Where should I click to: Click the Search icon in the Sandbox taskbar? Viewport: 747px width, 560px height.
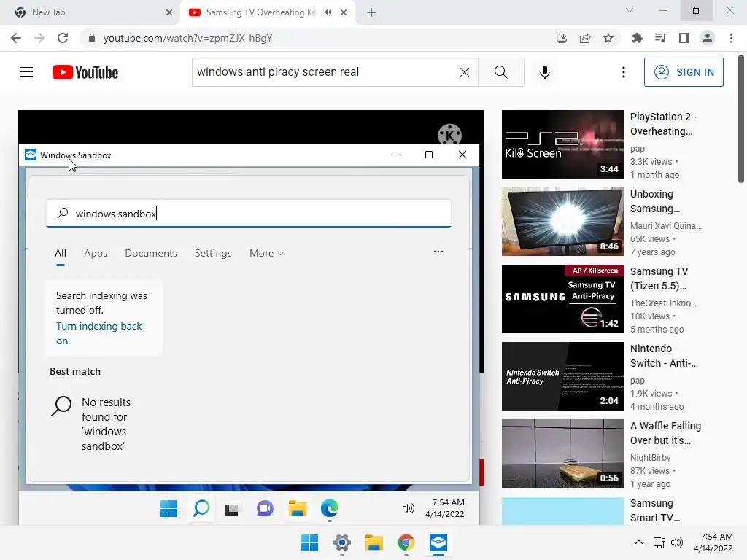[x=201, y=508]
